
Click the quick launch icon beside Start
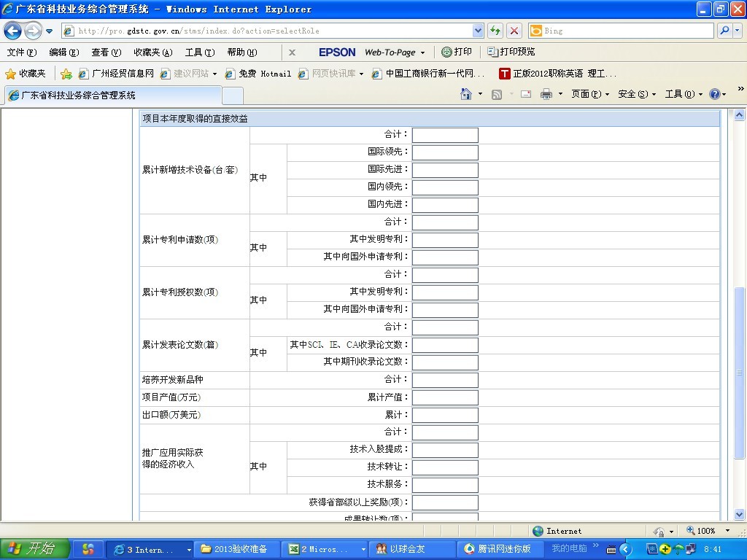coord(88,550)
